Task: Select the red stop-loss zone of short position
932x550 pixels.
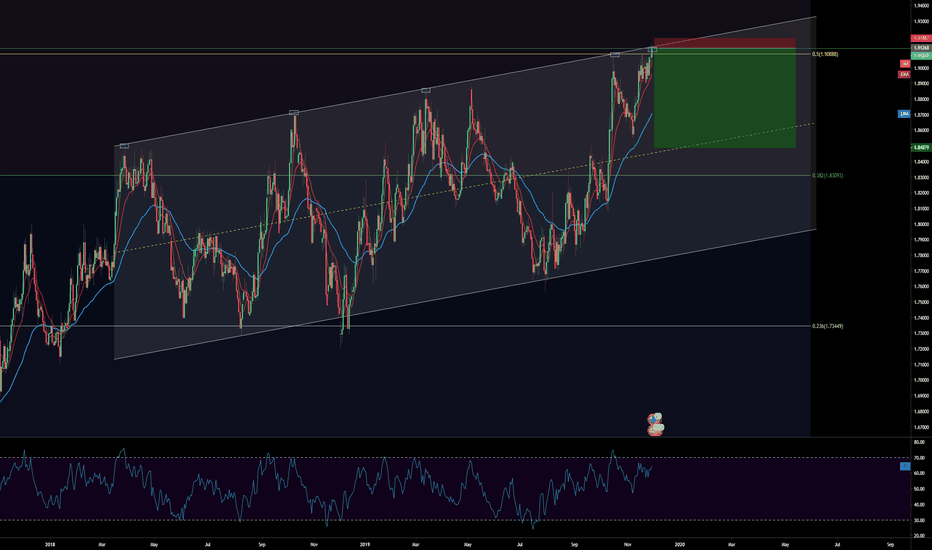Action: (x=724, y=44)
